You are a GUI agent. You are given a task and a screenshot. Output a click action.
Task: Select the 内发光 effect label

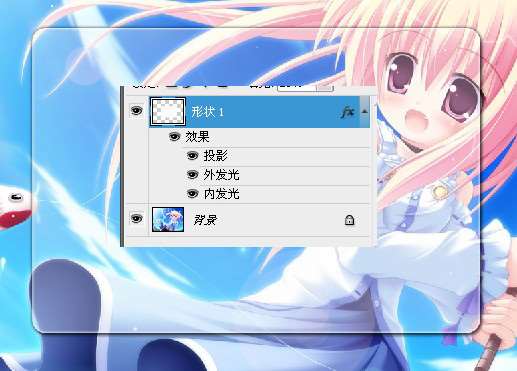pyautogui.click(x=222, y=194)
